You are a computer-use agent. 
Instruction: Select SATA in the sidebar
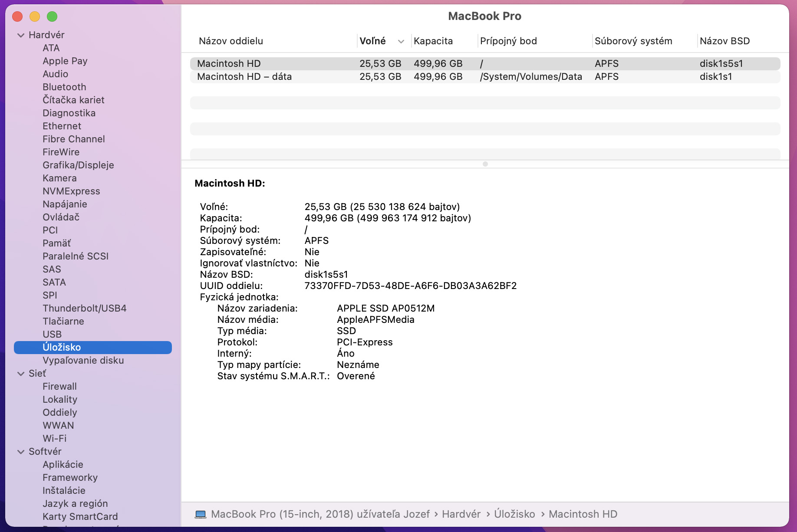(54, 282)
